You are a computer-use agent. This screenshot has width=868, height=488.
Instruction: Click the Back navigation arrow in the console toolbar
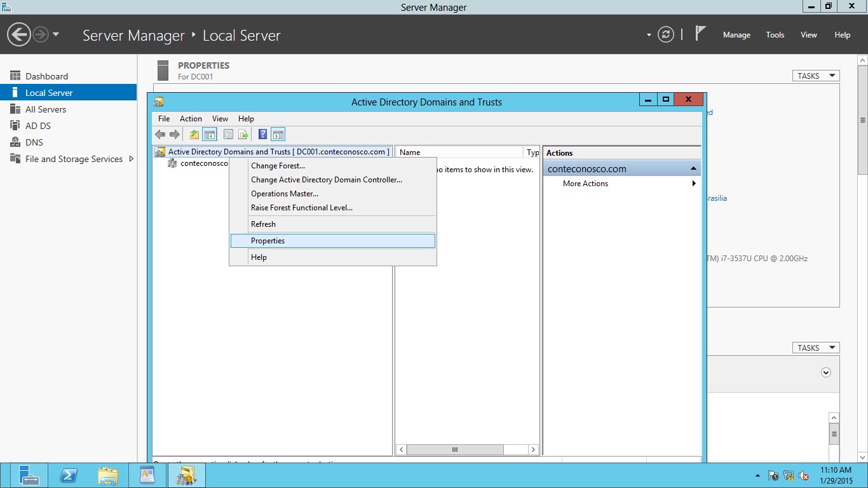(x=160, y=134)
